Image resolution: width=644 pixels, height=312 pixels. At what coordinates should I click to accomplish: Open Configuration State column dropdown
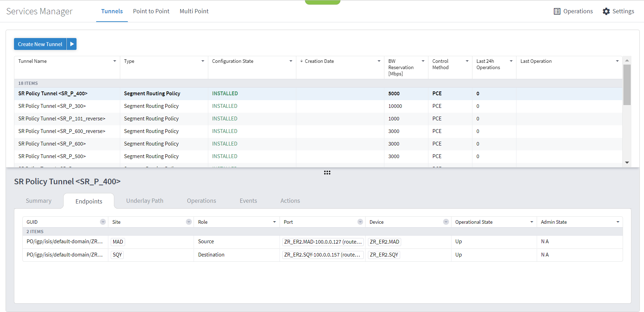tap(291, 61)
